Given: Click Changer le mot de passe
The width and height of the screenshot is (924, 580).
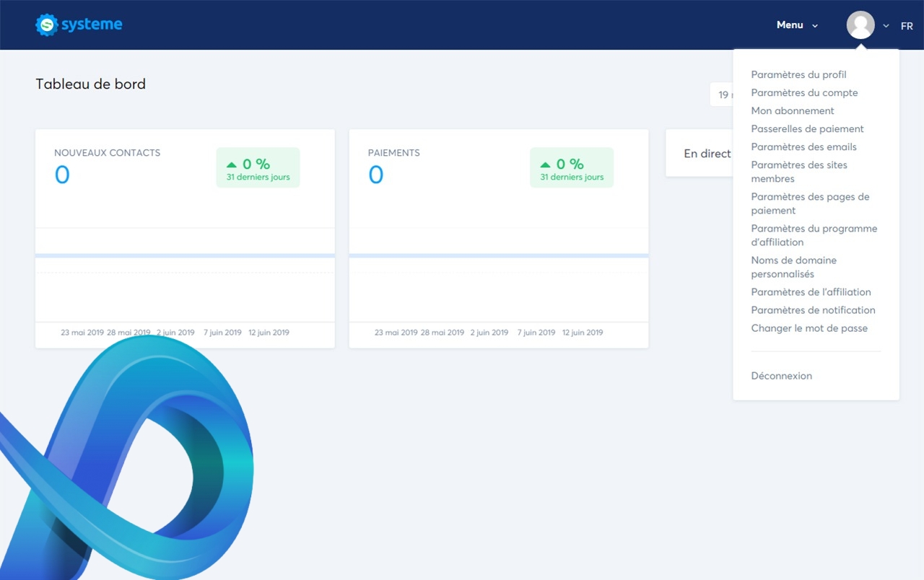Looking at the screenshot, I should point(809,328).
